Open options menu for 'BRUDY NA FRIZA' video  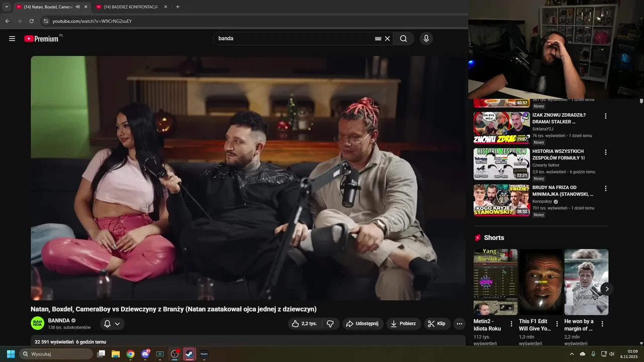tap(605, 189)
